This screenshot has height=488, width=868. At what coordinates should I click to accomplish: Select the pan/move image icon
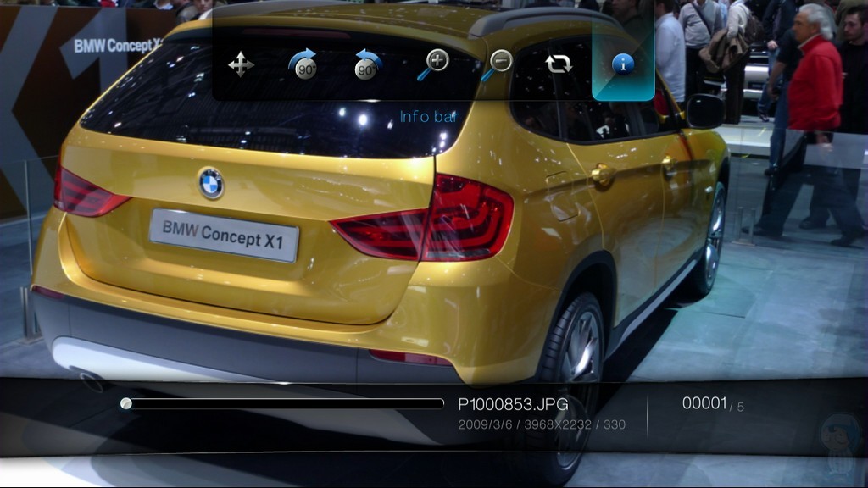tap(241, 64)
